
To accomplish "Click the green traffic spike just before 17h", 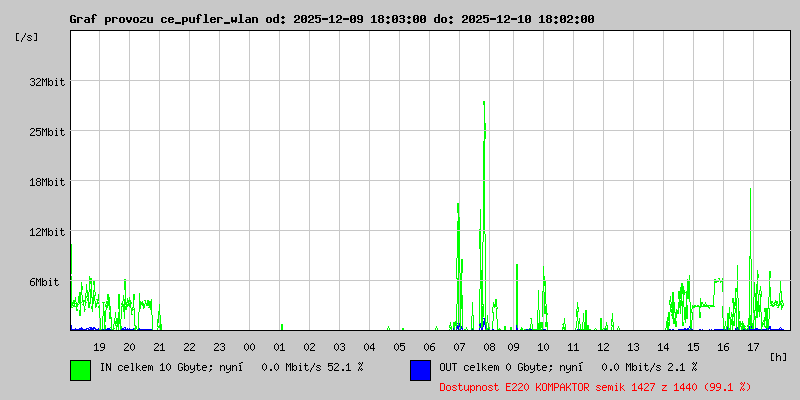I will 751,258.
